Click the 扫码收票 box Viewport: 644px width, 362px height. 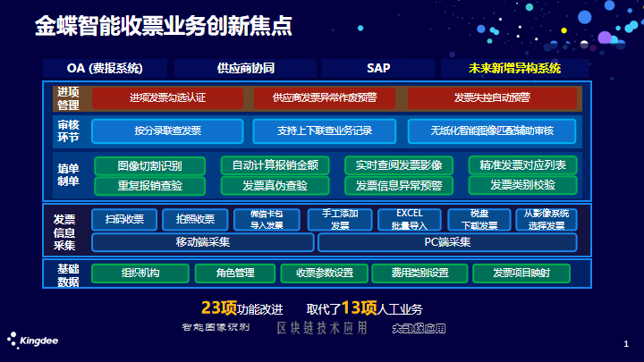[124, 220]
